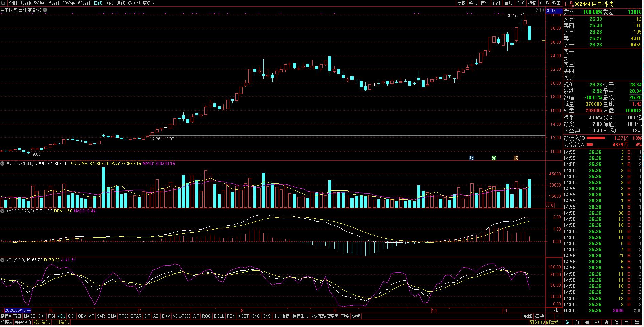644x327 pixels.
Task: Switch to 30分钟 period
Action: (x=69, y=3)
